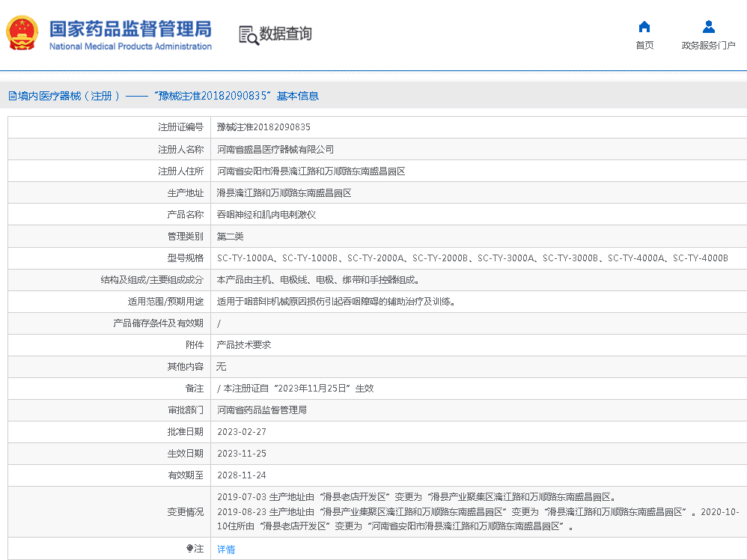Click the 数据查询 magnifier document icon
The width and height of the screenshot is (747, 560).
coord(248,34)
